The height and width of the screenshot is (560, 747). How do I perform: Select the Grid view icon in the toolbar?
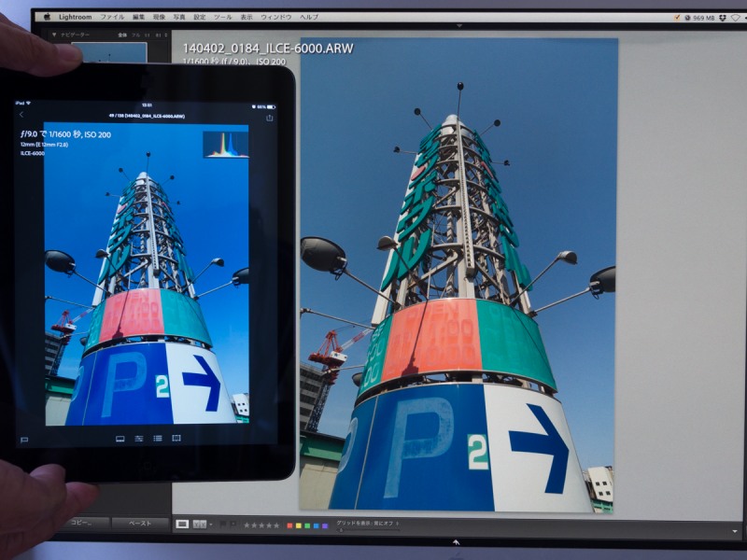point(181,525)
